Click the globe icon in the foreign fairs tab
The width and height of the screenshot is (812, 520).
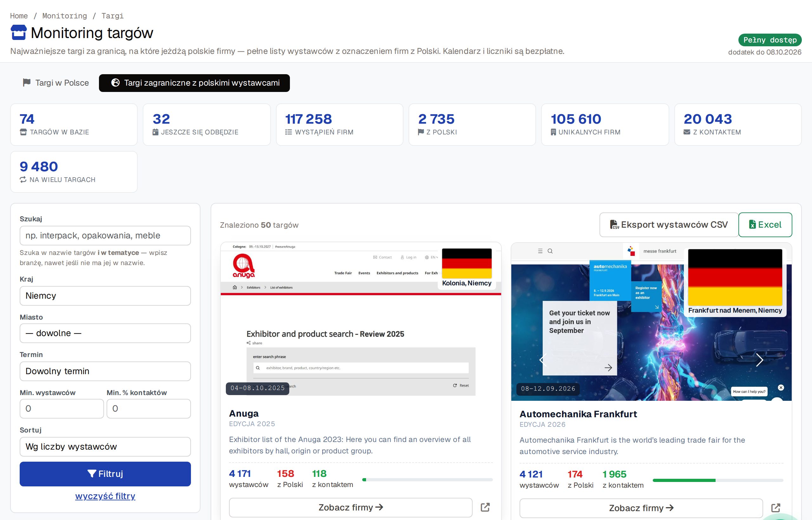coord(115,83)
